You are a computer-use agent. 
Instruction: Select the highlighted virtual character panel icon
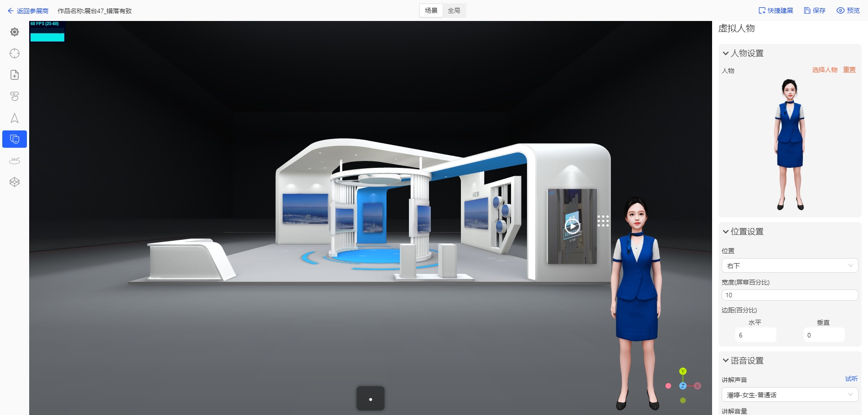(14, 139)
